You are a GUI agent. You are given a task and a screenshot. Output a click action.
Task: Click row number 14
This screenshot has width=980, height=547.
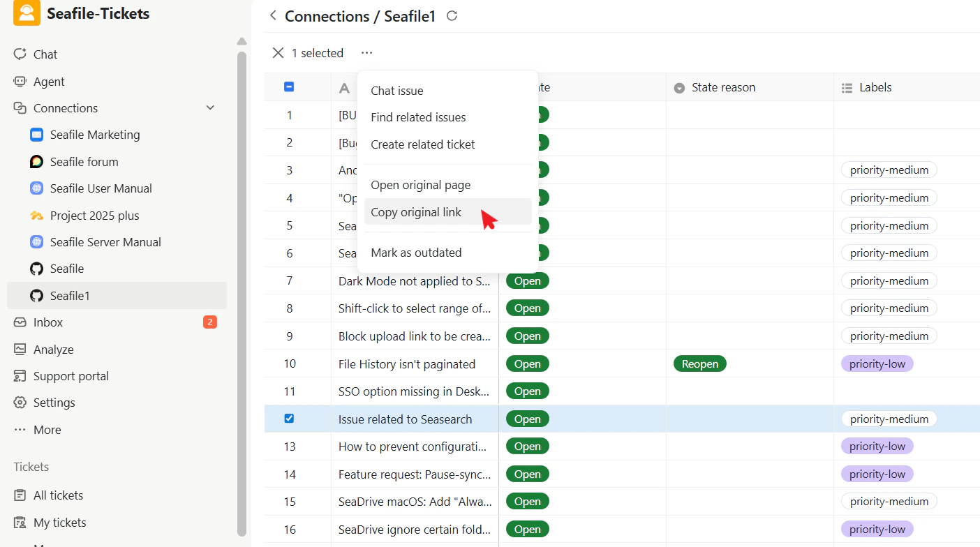[290, 474]
